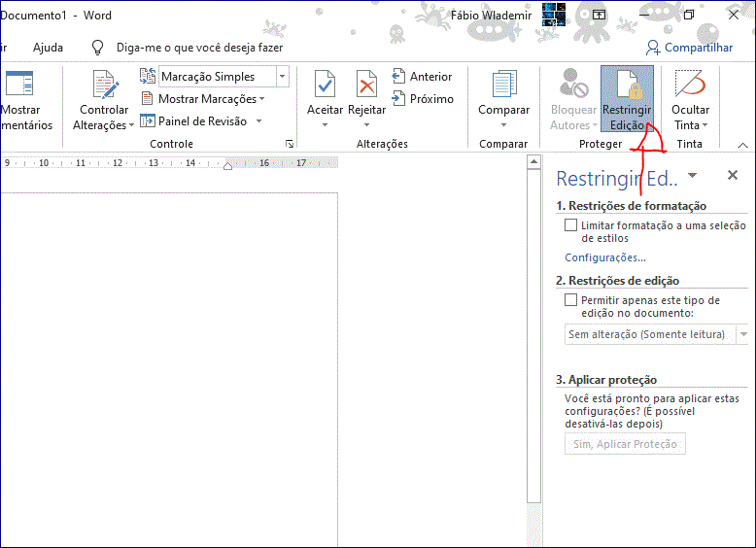Viewport: 756px width, 548px height.
Task: Open the ribbon display options icon
Action: click(x=599, y=15)
